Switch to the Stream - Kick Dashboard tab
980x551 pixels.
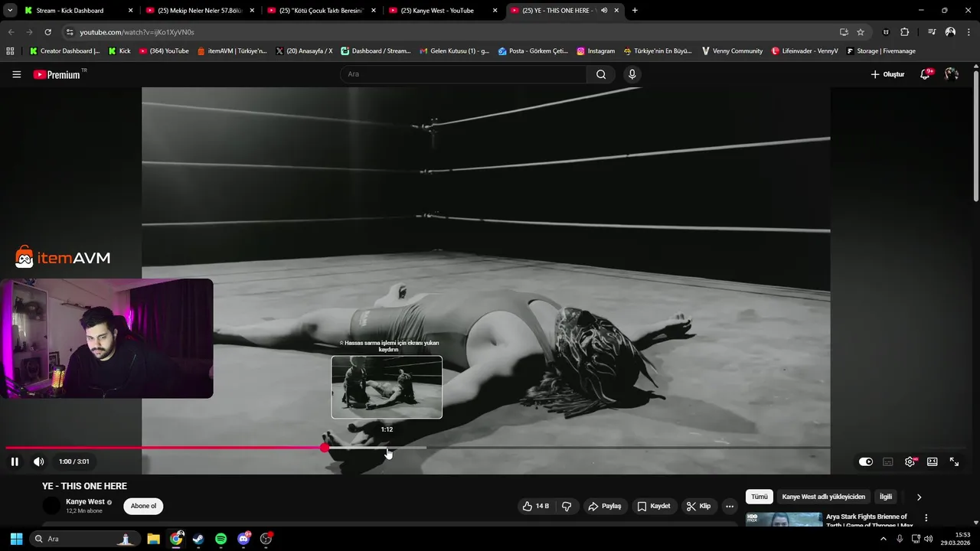click(78, 11)
